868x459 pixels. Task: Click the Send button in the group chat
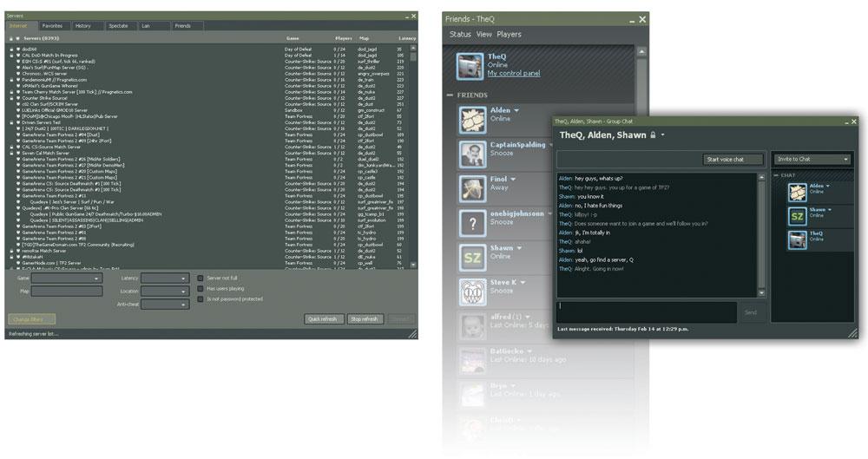pos(751,312)
